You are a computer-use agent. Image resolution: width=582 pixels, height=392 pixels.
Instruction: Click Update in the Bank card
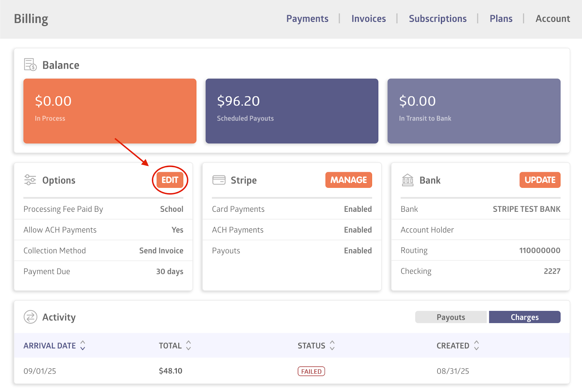click(540, 180)
